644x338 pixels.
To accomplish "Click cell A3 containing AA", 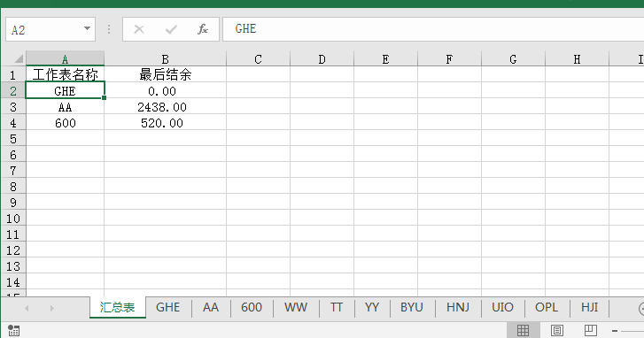I will click(65, 107).
